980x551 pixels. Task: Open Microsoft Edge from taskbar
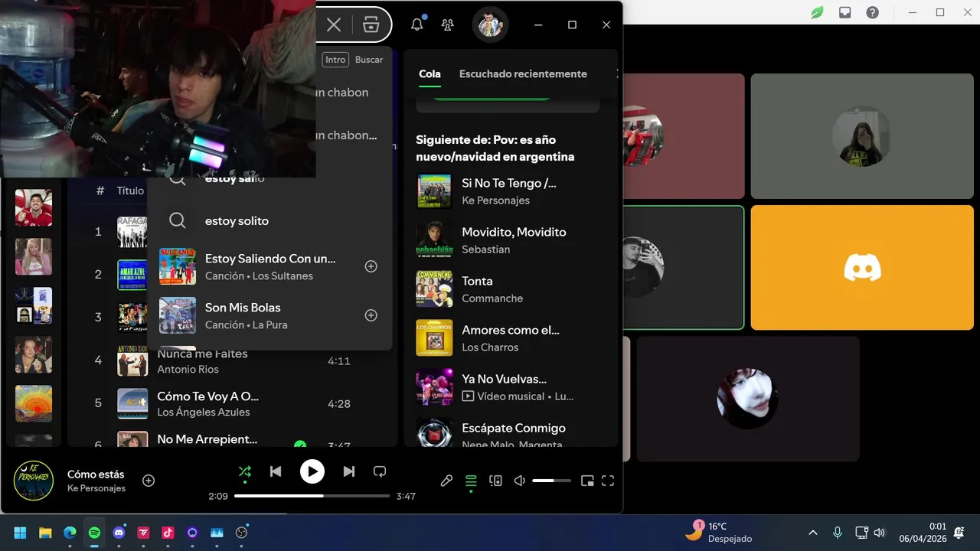pyautogui.click(x=70, y=533)
